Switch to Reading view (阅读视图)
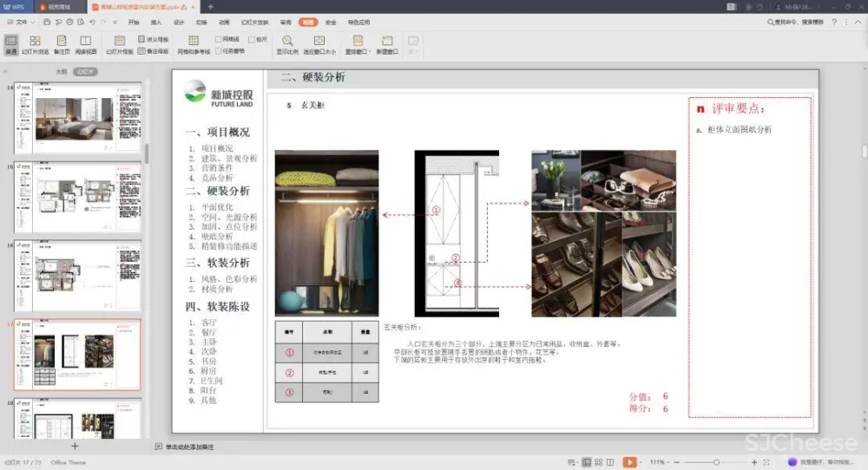The height and width of the screenshot is (470, 868). click(86, 44)
